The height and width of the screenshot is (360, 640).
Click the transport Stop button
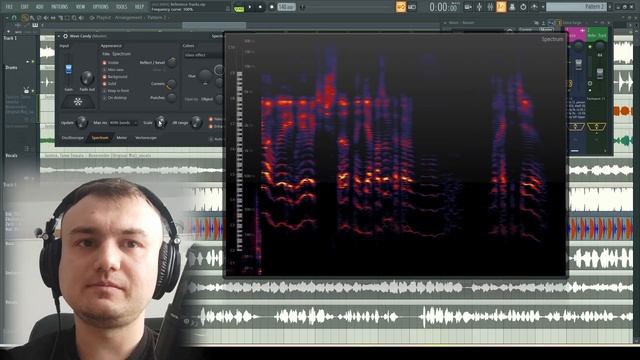[260, 7]
